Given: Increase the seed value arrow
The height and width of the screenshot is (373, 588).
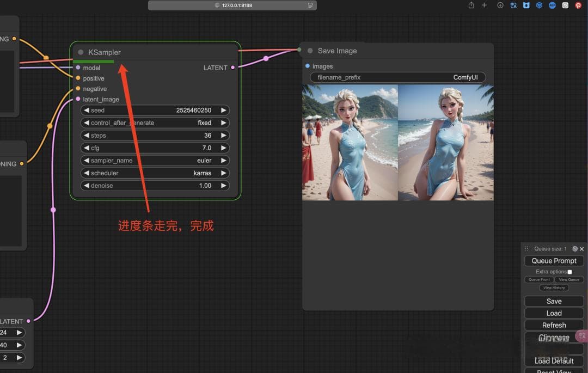Looking at the screenshot, I should pos(224,110).
